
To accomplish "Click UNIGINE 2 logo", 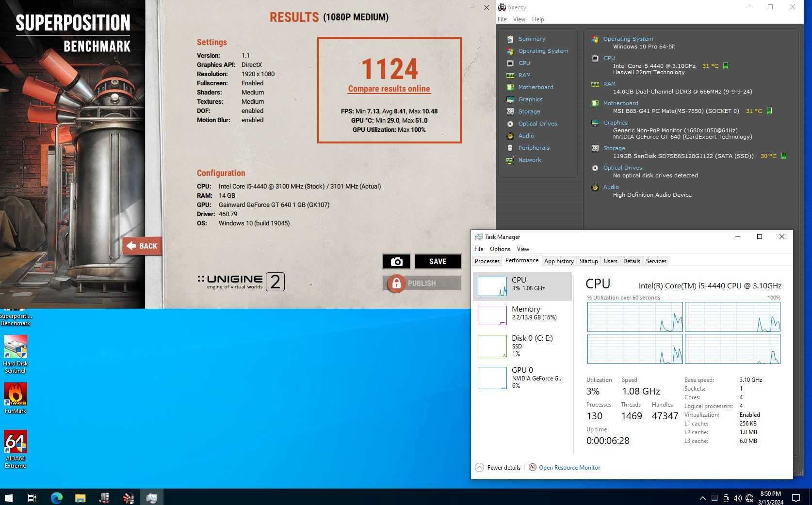I will tap(241, 282).
